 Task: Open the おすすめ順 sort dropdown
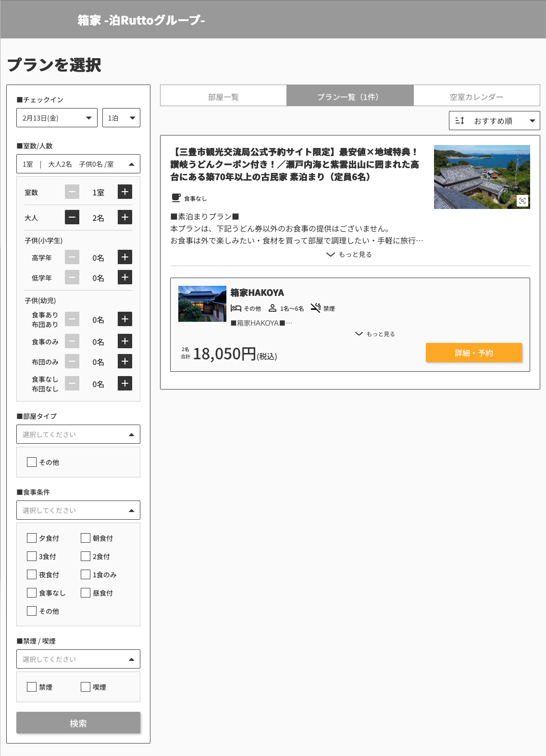(494, 121)
